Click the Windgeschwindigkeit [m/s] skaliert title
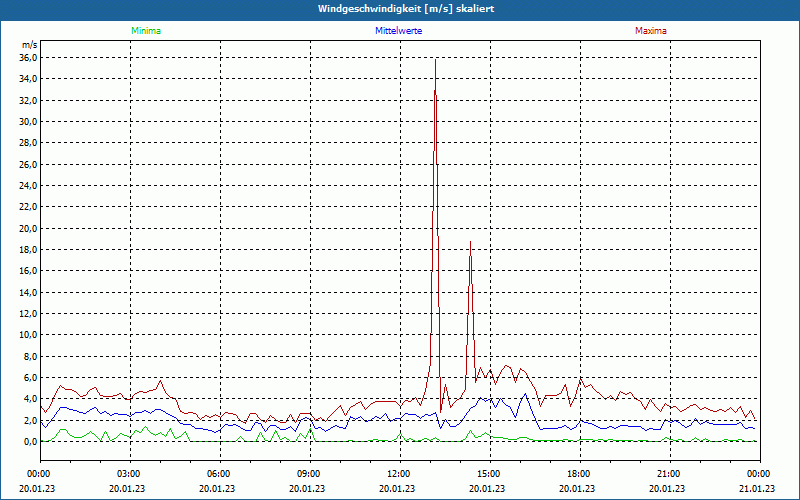 [406, 9]
